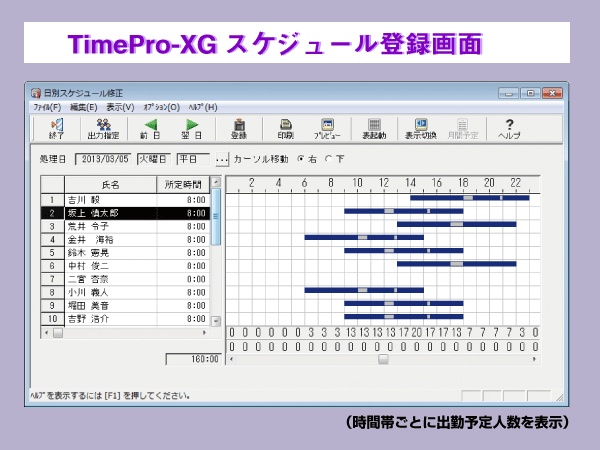Select the row for 堀田 美音
Viewport: 600px width, 450px height.
(126, 306)
